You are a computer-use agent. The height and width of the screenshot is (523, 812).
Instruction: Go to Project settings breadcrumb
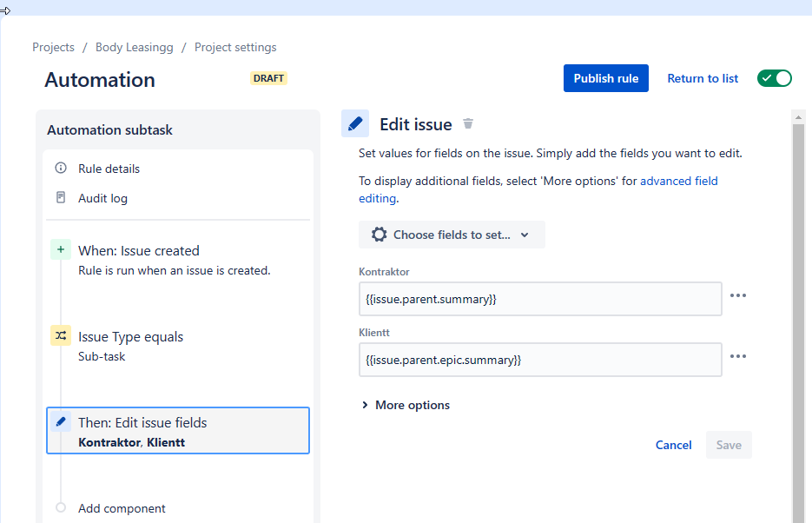(235, 47)
